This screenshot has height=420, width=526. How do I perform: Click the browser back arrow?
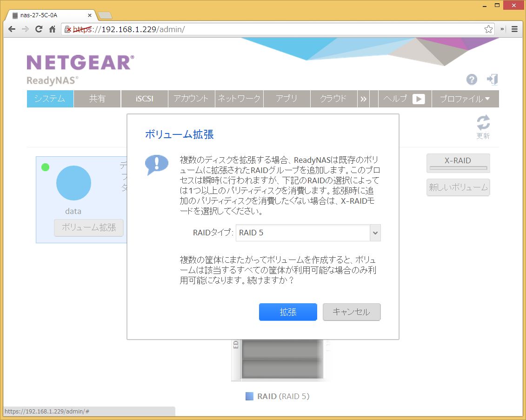point(12,29)
